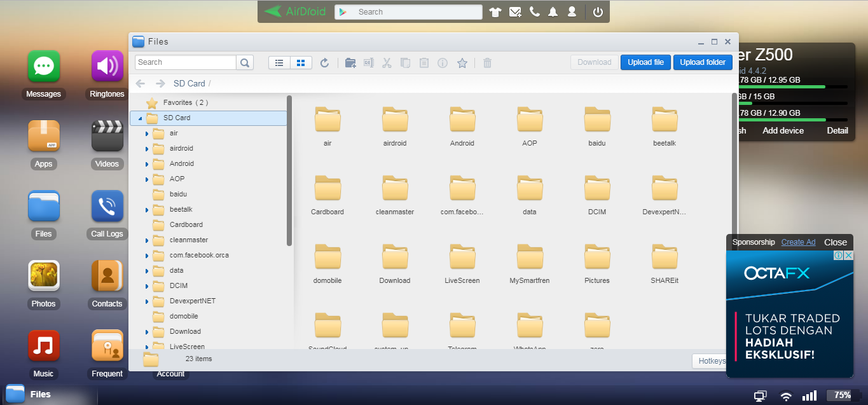This screenshot has width=868, height=405.
Task: Switch to list view
Action: (x=279, y=62)
